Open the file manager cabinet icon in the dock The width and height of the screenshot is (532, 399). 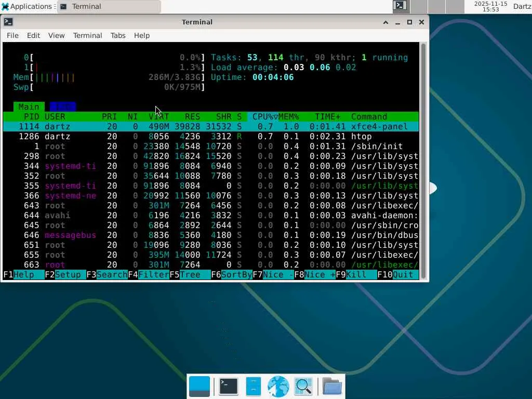254,387
